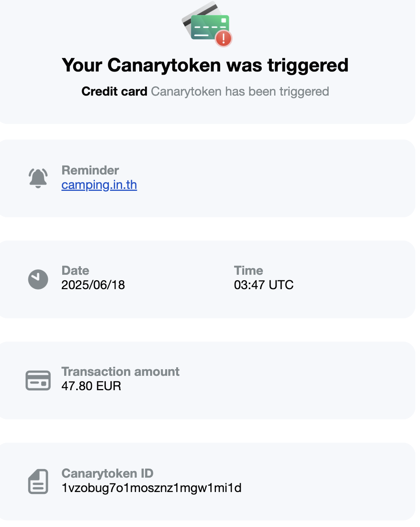Image resolution: width=420 pixels, height=527 pixels.
Task: Select the time value 03:47 UTC
Action: (264, 285)
